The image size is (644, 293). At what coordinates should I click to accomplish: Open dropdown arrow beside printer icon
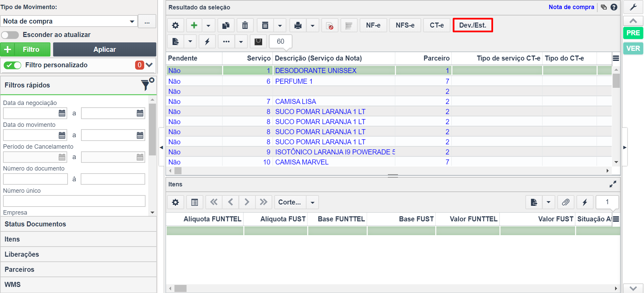click(x=313, y=25)
